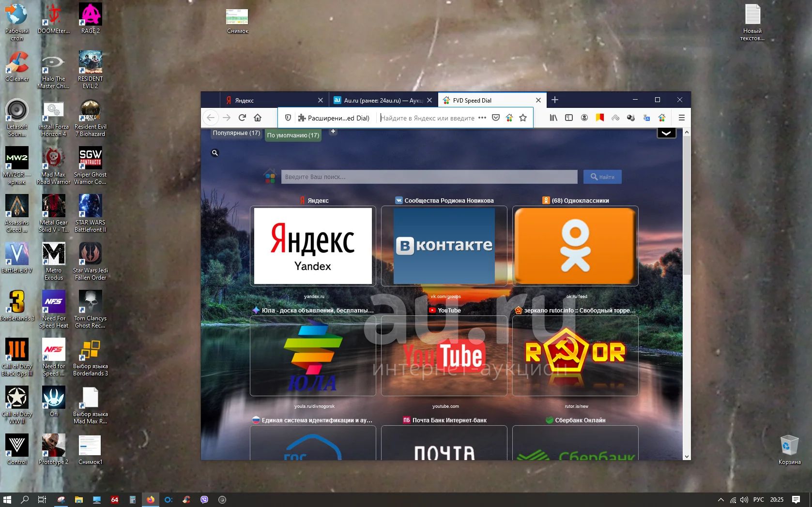Expand the Speed Dial top panel chevron
The width and height of the screenshot is (812, 507).
click(x=666, y=133)
